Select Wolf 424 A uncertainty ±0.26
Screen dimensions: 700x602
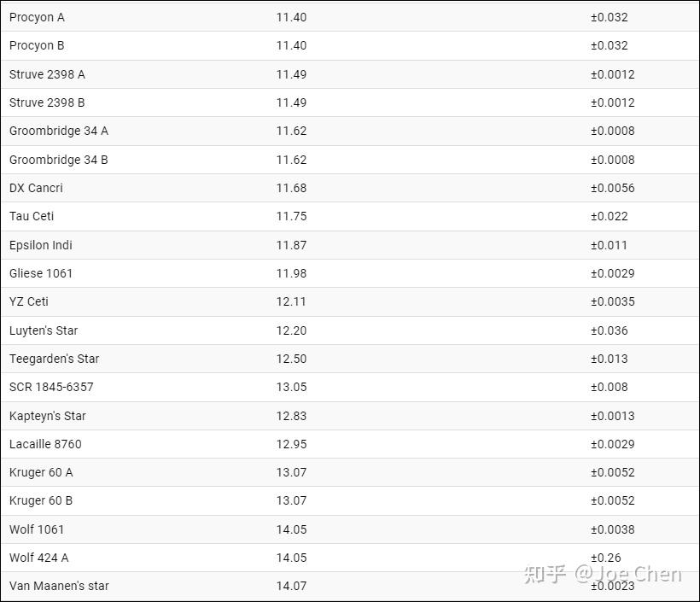point(606,558)
